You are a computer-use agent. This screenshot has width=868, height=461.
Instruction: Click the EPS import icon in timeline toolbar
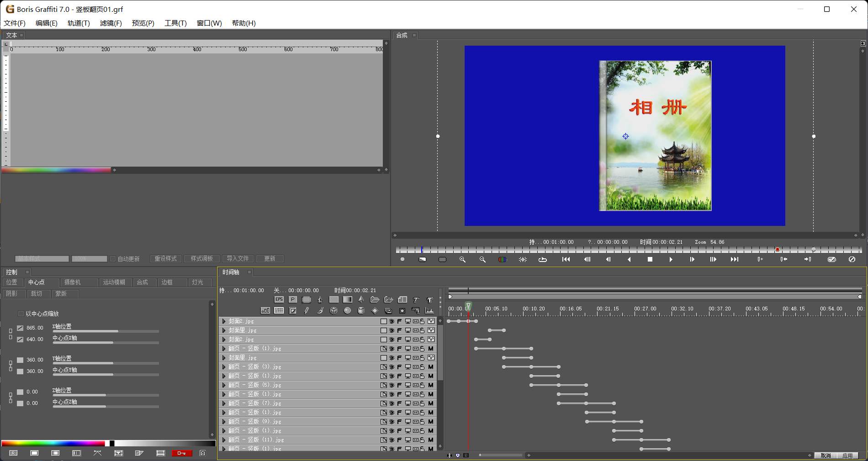tap(279, 300)
